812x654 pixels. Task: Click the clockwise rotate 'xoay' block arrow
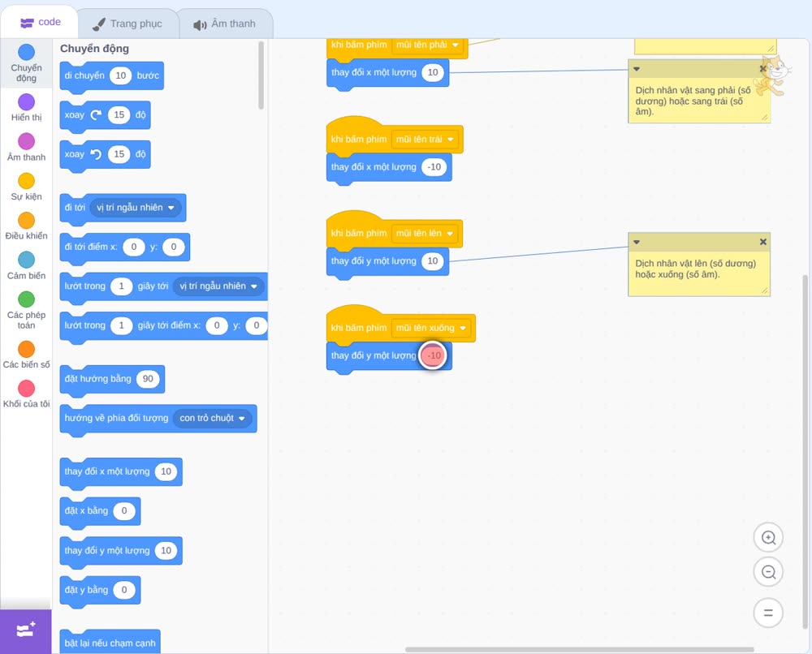click(96, 115)
